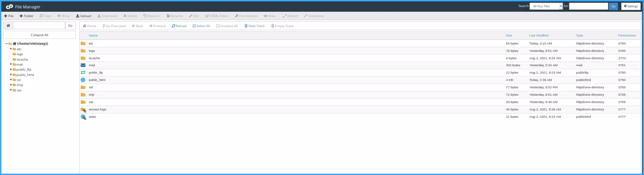Click the Back navigation button

(x=137, y=26)
